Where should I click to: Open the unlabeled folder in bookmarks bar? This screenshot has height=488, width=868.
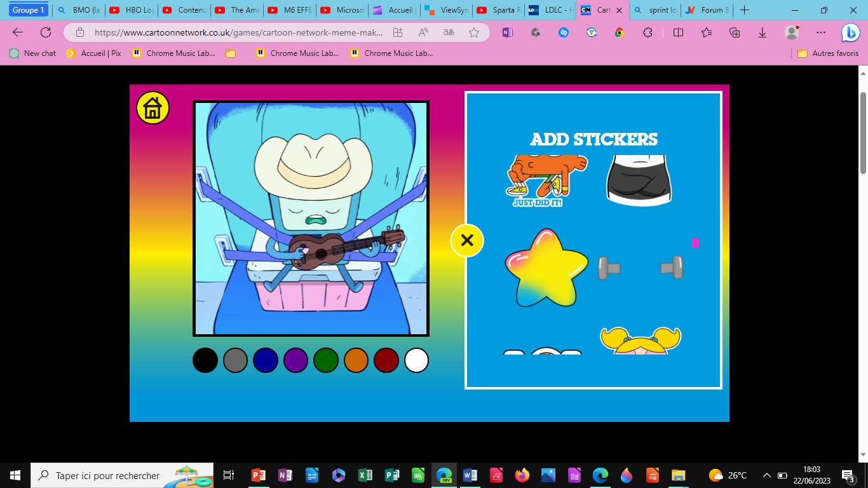click(x=231, y=53)
